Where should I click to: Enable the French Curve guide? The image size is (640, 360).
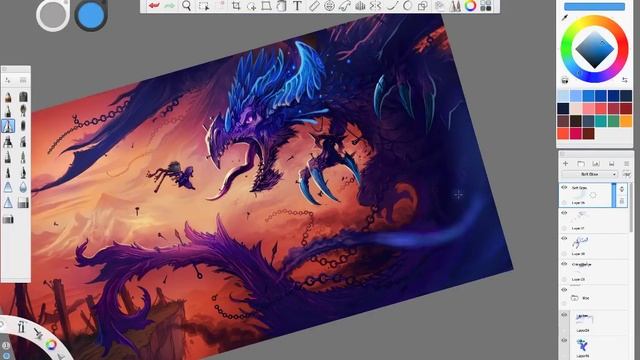pyautogui.click(x=345, y=6)
